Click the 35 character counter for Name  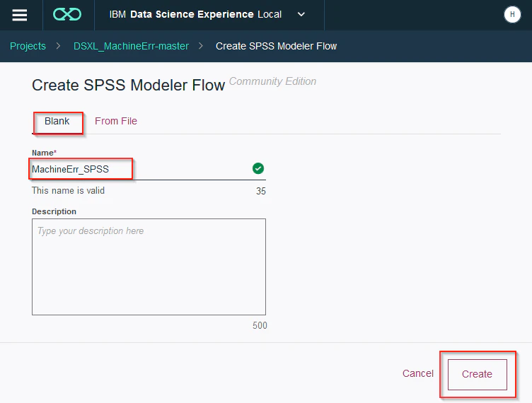point(260,191)
